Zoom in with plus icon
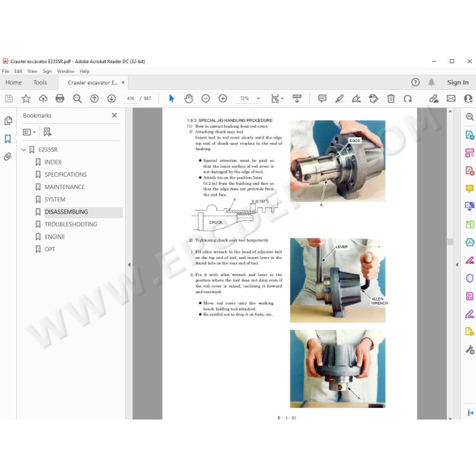Screen dimensions: 476x476 pos(222,99)
